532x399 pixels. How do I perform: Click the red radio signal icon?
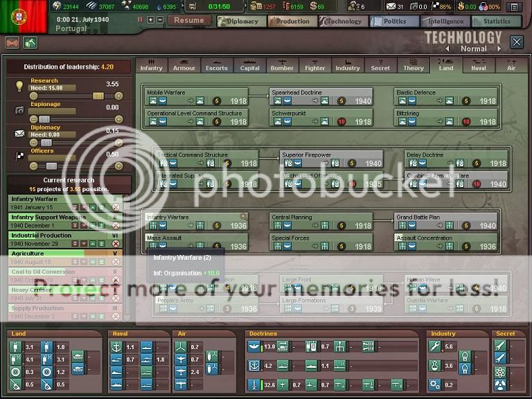point(12,43)
